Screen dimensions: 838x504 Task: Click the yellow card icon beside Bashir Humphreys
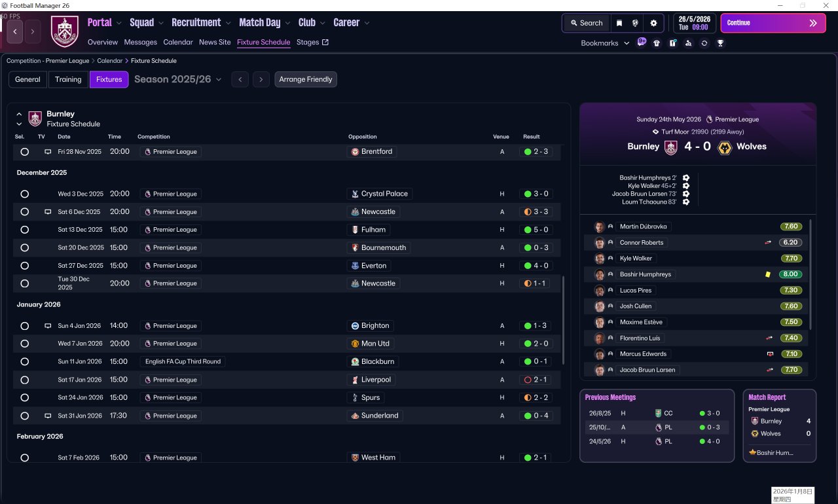point(767,275)
